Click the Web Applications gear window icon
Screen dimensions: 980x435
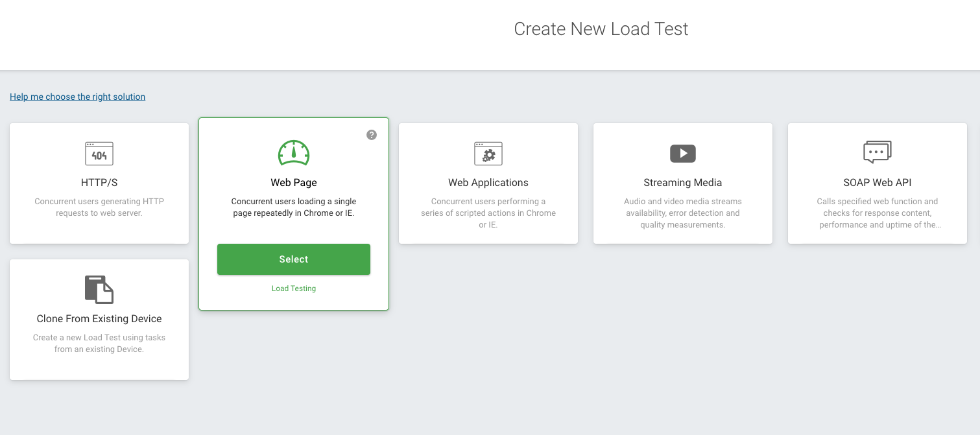[x=488, y=154]
